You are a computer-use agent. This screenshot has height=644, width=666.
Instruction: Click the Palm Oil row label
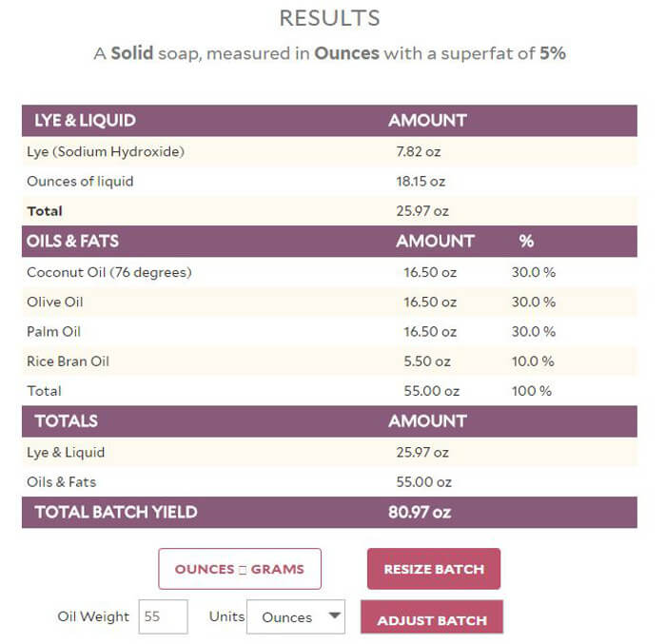pos(54,332)
